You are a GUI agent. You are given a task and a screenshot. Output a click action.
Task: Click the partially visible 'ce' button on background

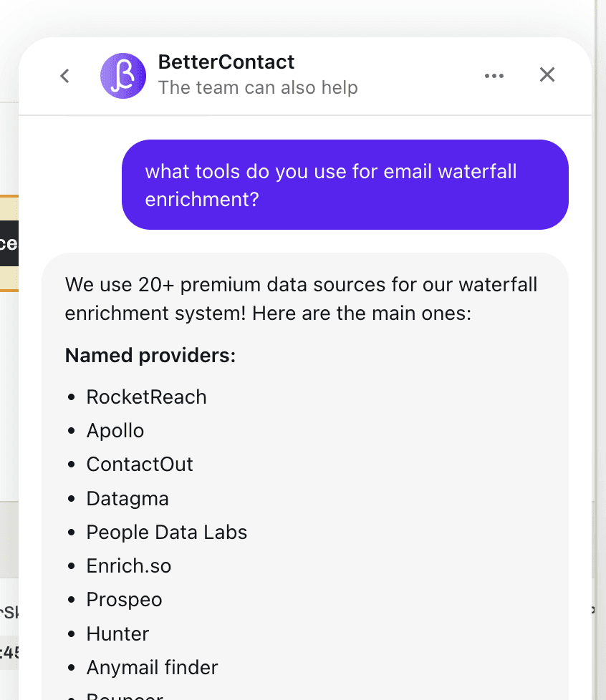[x=10, y=244]
